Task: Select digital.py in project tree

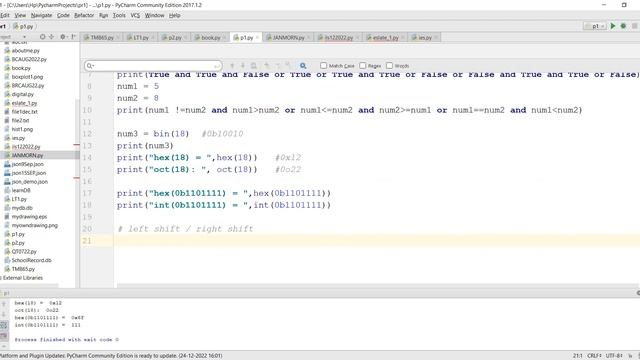Action: (x=22, y=94)
